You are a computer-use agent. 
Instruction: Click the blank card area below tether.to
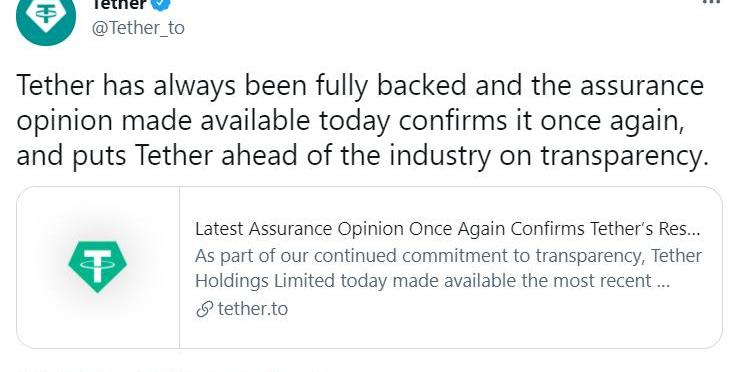pos(450,334)
